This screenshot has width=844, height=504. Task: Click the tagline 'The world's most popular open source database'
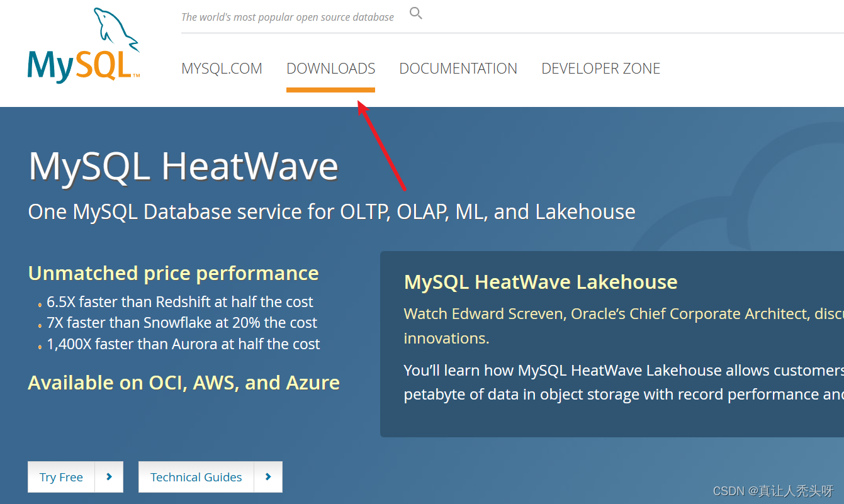click(288, 17)
